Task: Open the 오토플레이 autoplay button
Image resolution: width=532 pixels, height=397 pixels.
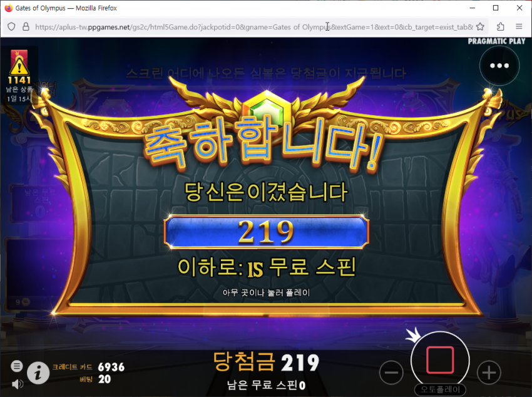Action: pos(440,389)
